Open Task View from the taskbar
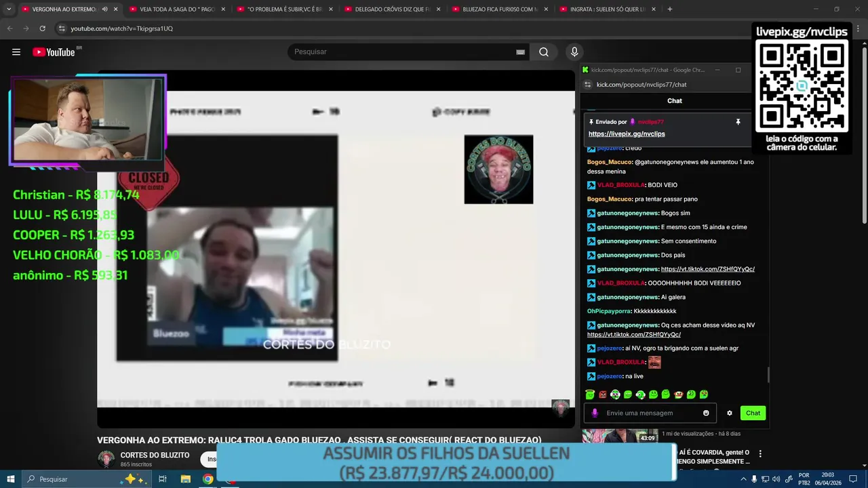The image size is (868, 488). point(163,479)
